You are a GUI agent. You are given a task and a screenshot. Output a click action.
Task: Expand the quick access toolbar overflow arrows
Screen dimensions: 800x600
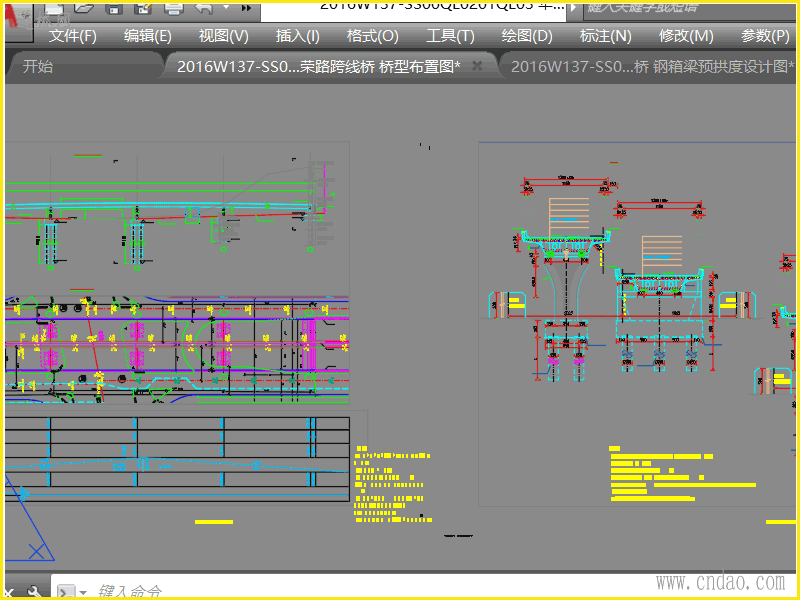(246, 8)
